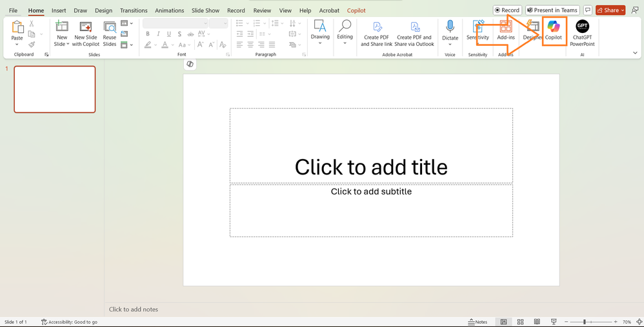644x327 pixels.
Task: Click the Present in Teams button
Action: (x=552, y=10)
